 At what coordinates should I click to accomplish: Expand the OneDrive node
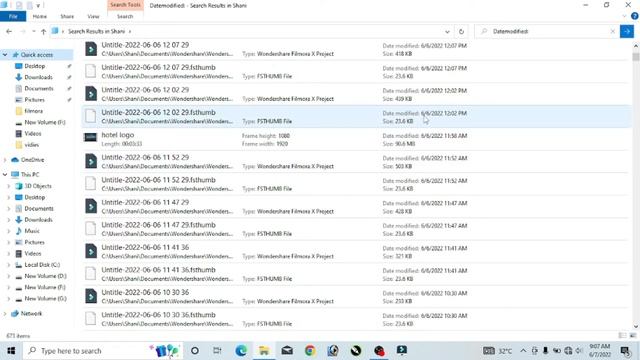[x=5, y=160]
